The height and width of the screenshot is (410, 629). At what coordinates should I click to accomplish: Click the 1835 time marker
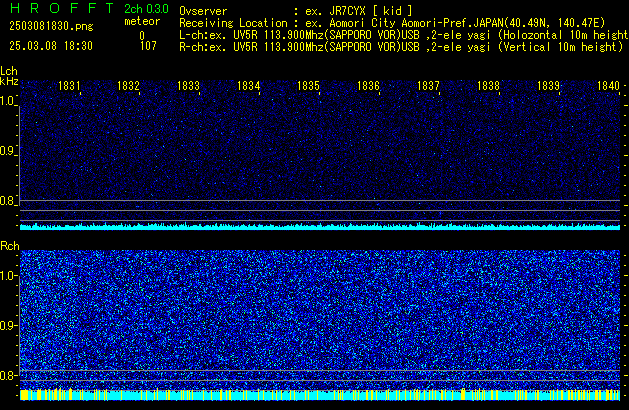point(308,86)
